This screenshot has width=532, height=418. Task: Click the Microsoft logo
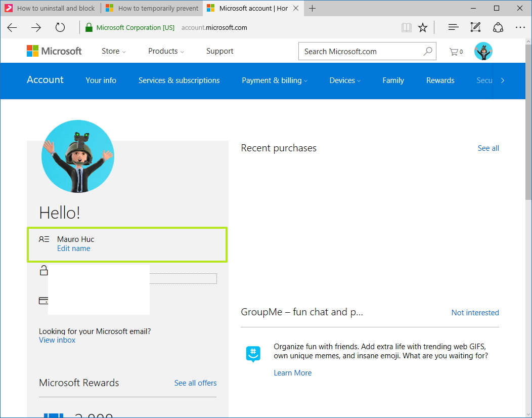pos(54,51)
